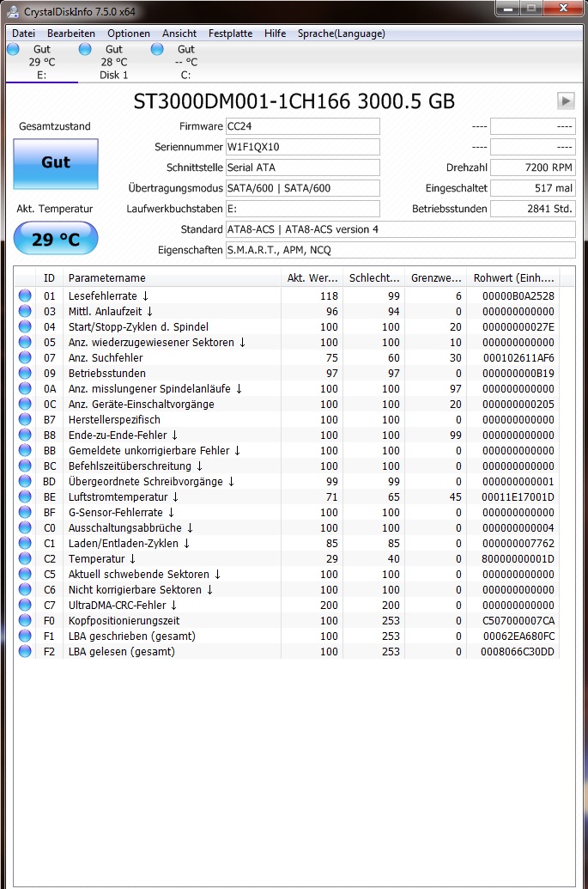Click status icon of Herstellerspezifisch row
The image size is (588, 889).
click(x=25, y=419)
